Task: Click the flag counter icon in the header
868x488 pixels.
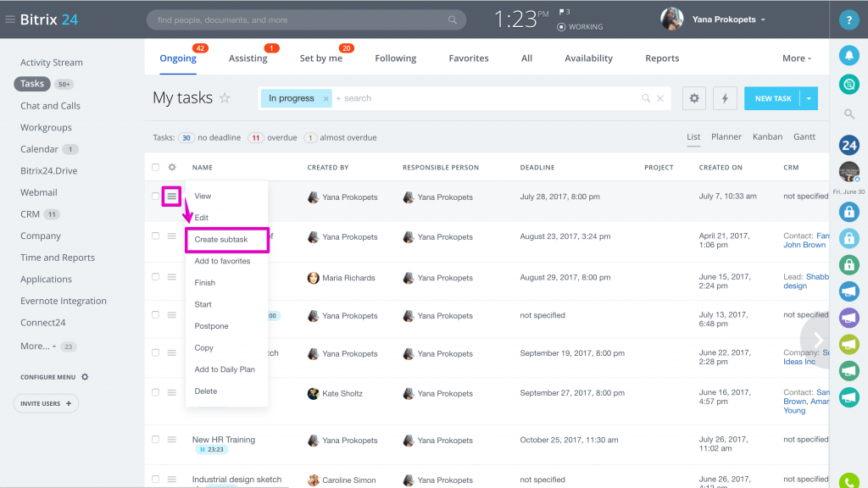Action: [x=564, y=12]
